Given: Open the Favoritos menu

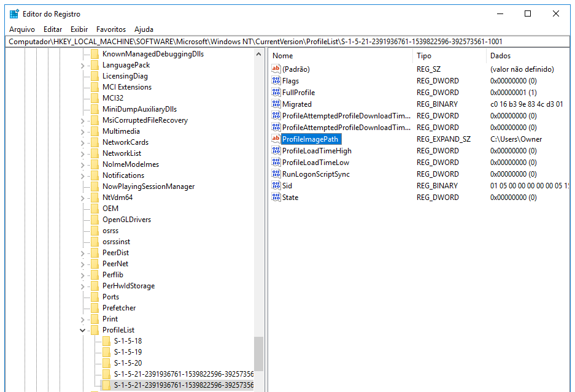Looking at the screenshot, I should [x=111, y=29].
